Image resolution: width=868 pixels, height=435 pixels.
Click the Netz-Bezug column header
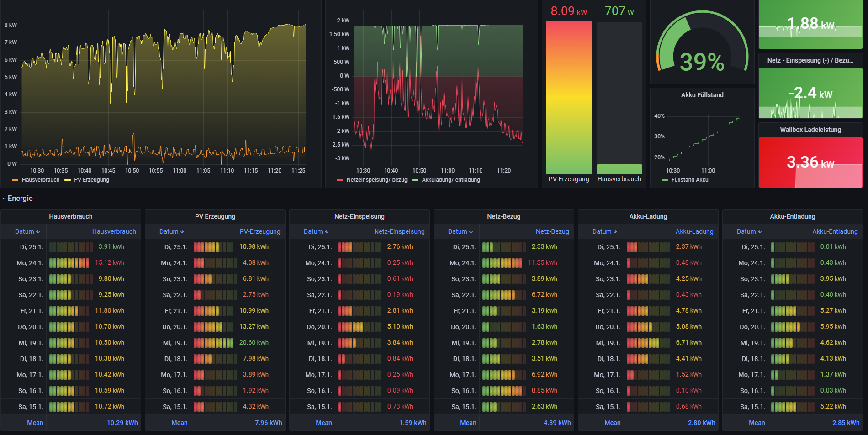tap(552, 231)
